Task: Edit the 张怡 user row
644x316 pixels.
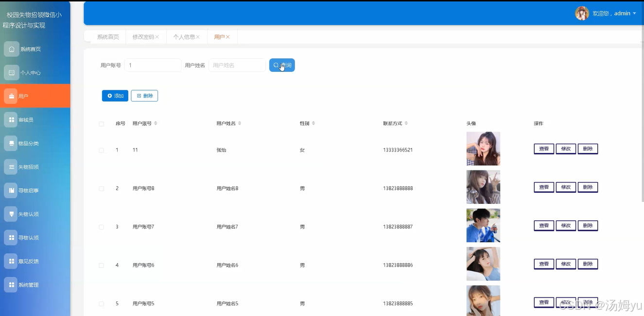Action: (566, 149)
